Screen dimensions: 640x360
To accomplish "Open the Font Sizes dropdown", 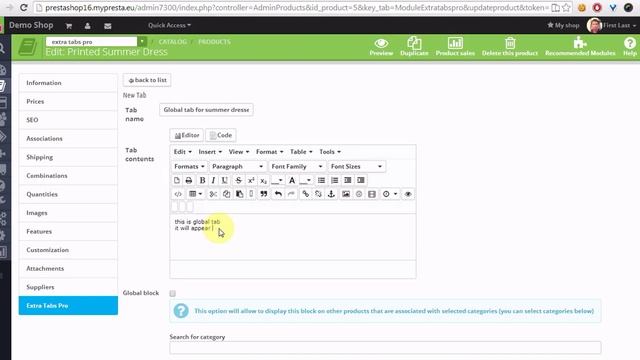I will pos(356,167).
